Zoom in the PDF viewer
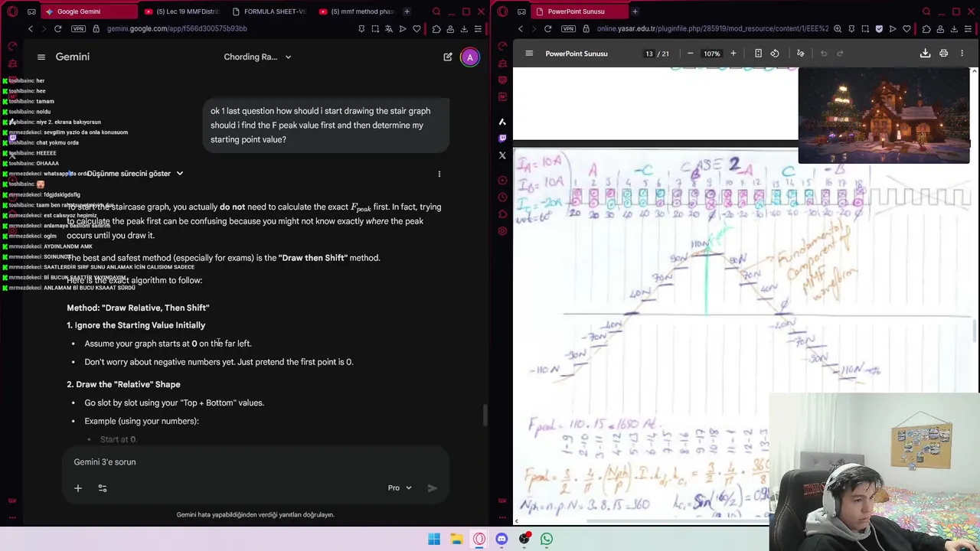980x551 pixels. tap(733, 54)
